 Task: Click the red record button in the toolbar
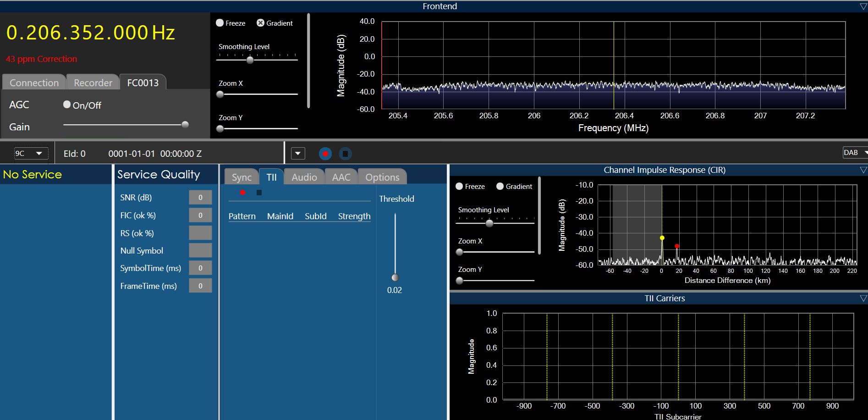[x=325, y=154]
